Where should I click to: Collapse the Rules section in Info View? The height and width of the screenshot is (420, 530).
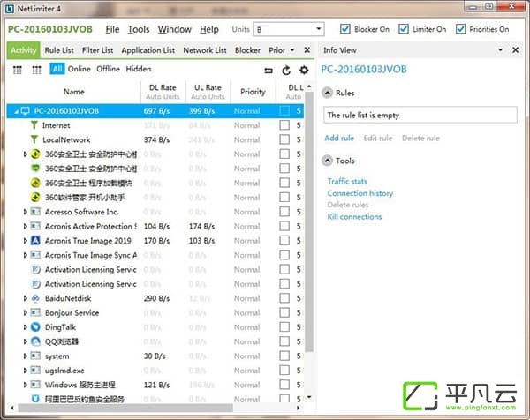327,93
